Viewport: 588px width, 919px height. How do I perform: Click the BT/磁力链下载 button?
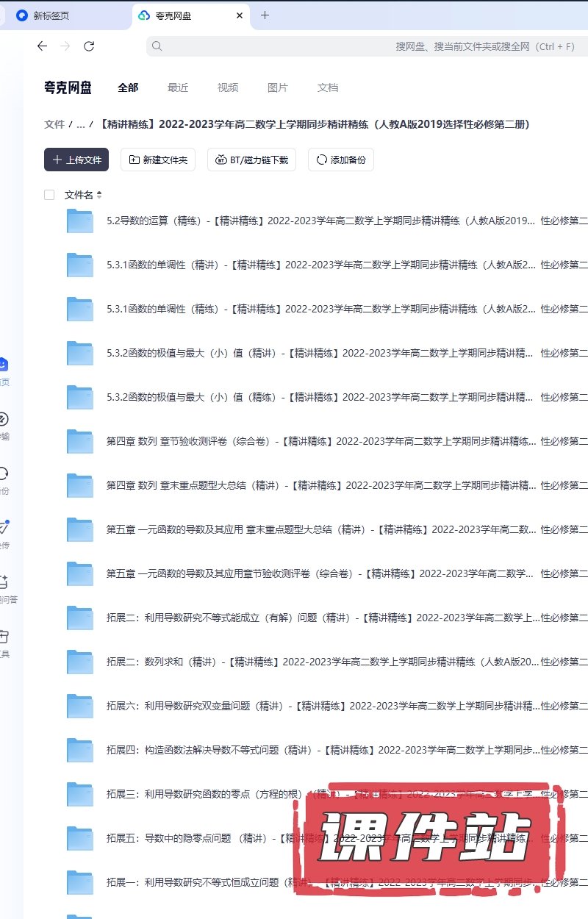[x=252, y=160]
